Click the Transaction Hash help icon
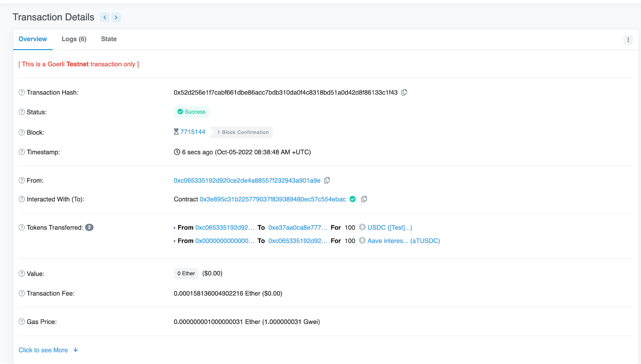 click(22, 93)
